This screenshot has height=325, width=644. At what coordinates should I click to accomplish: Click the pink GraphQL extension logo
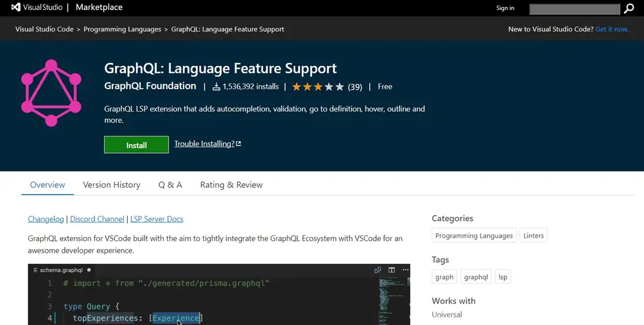click(x=52, y=93)
